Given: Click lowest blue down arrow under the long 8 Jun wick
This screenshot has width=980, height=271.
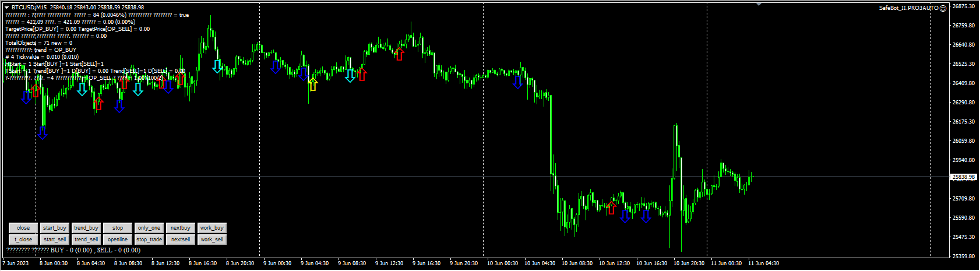Looking at the screenshot, I should point(43,132).
